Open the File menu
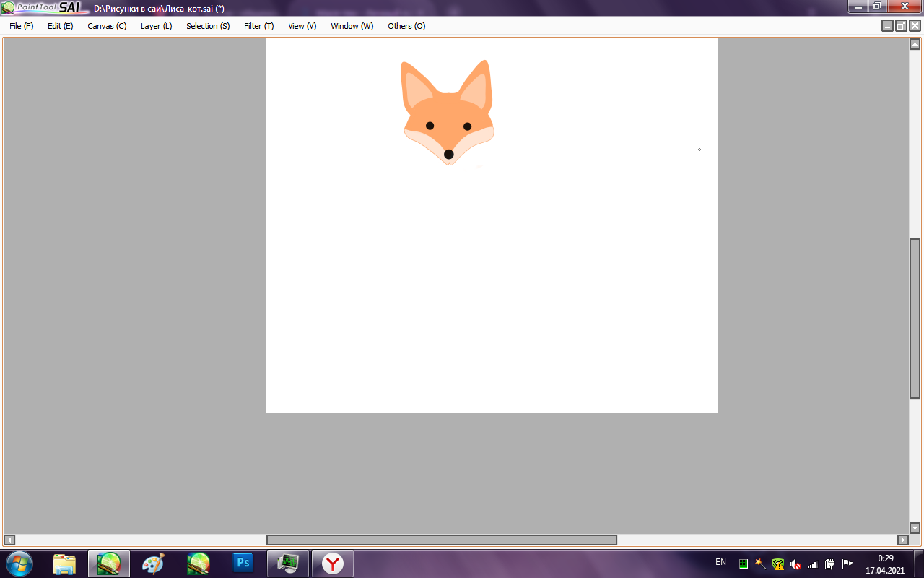Image resolution: width=924 pixels, height=578 pixels. point(21,26)
